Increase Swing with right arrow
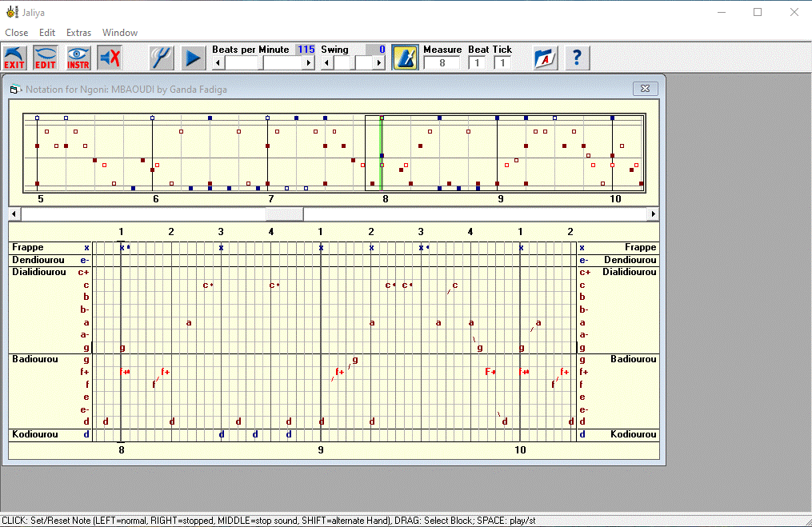 (x=380, y=62)
